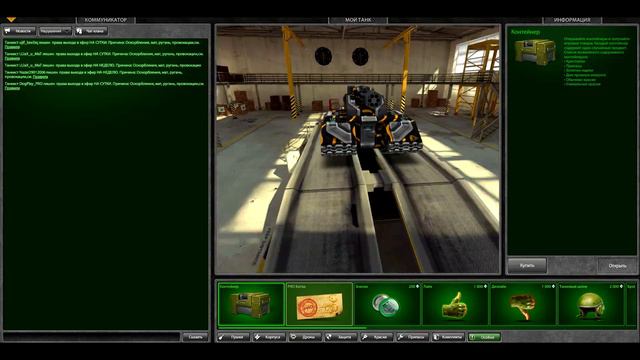Open Правила link under LUaX_u_MaT НА СУТКИ message
Image resolution: width=640 pixels, height=360 pixels.
click(x=12, y=58)
